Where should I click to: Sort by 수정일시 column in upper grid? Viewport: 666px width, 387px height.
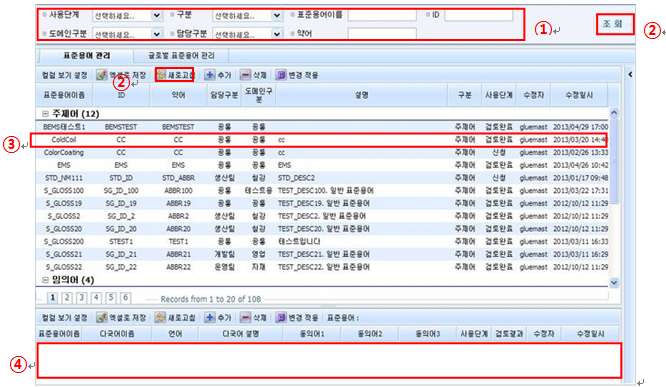[579, 95]
